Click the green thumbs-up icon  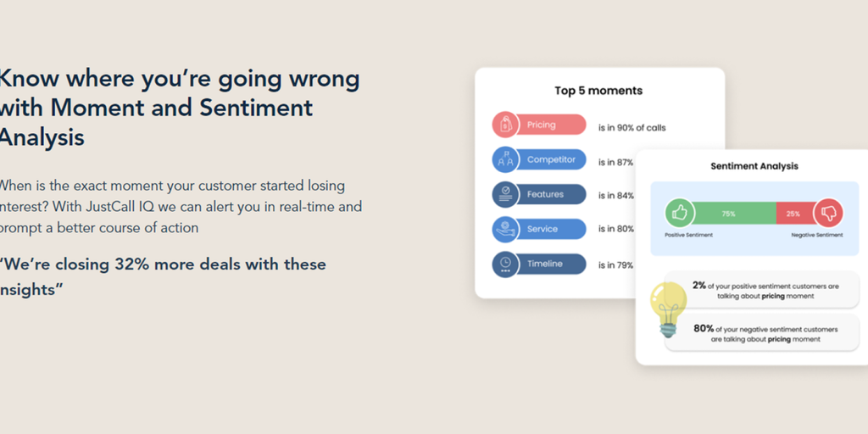(680, 214)
